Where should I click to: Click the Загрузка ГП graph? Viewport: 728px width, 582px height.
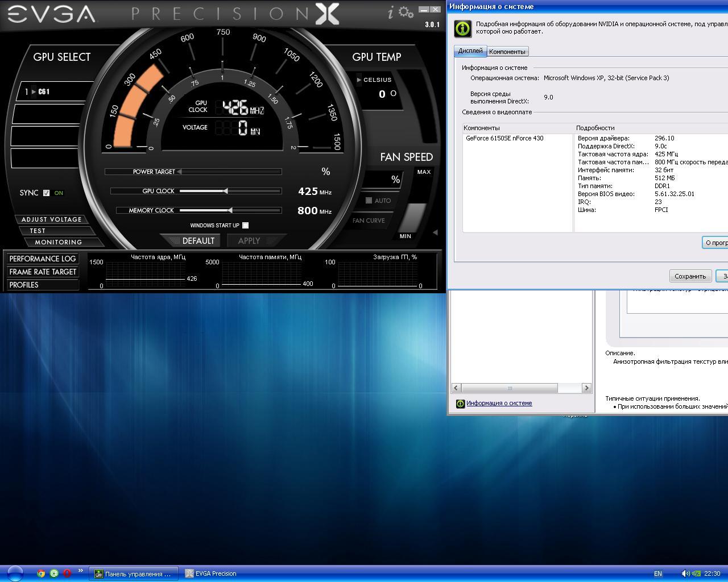pyautogui.click(x=377, y=274)
